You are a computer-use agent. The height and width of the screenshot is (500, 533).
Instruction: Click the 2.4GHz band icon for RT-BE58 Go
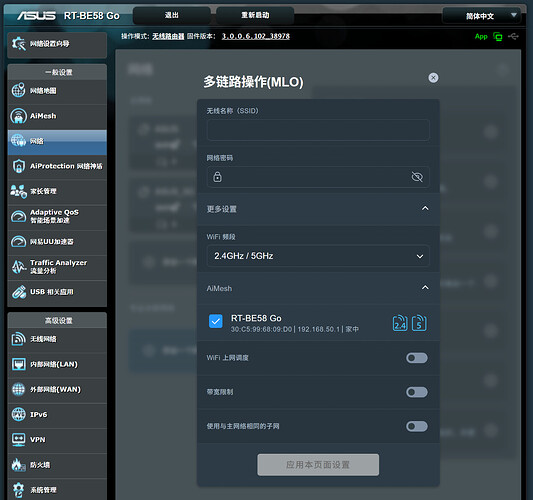(x=400, y=323)
